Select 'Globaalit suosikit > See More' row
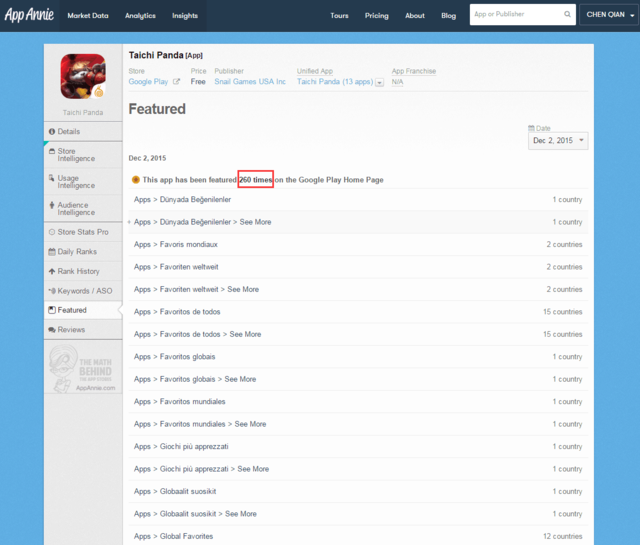 pos(358,514)
